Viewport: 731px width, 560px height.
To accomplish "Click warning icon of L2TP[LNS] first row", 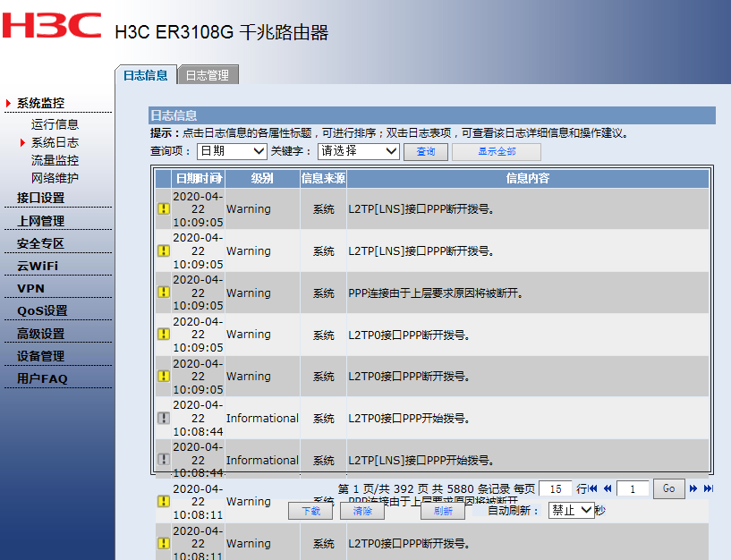I will [164, 209].
